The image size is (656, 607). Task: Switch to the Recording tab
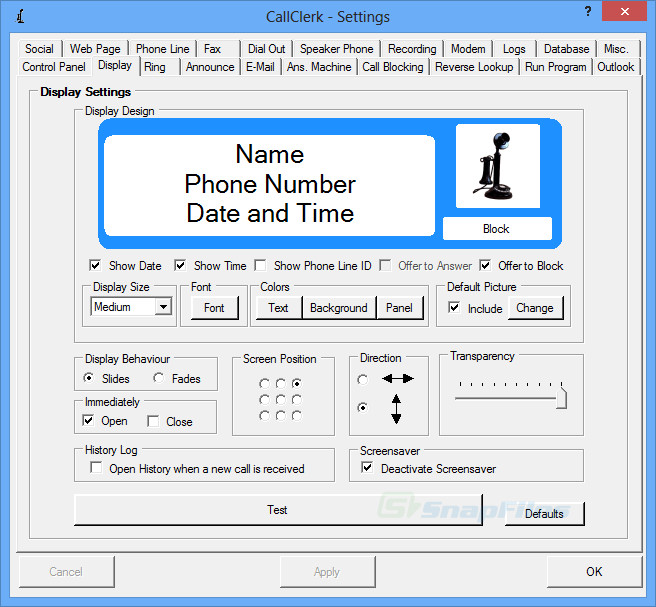(412, 49)
